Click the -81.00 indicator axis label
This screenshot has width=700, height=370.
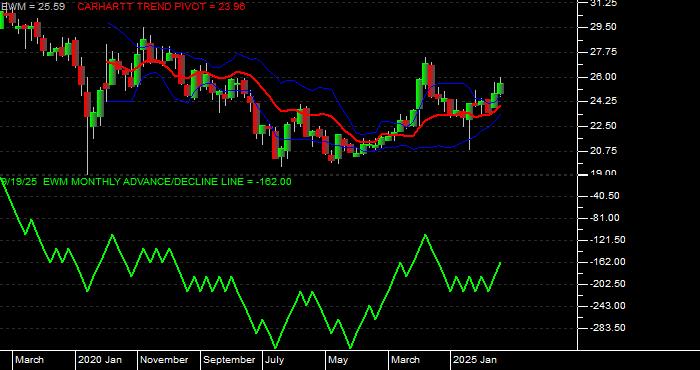[604, 218]
